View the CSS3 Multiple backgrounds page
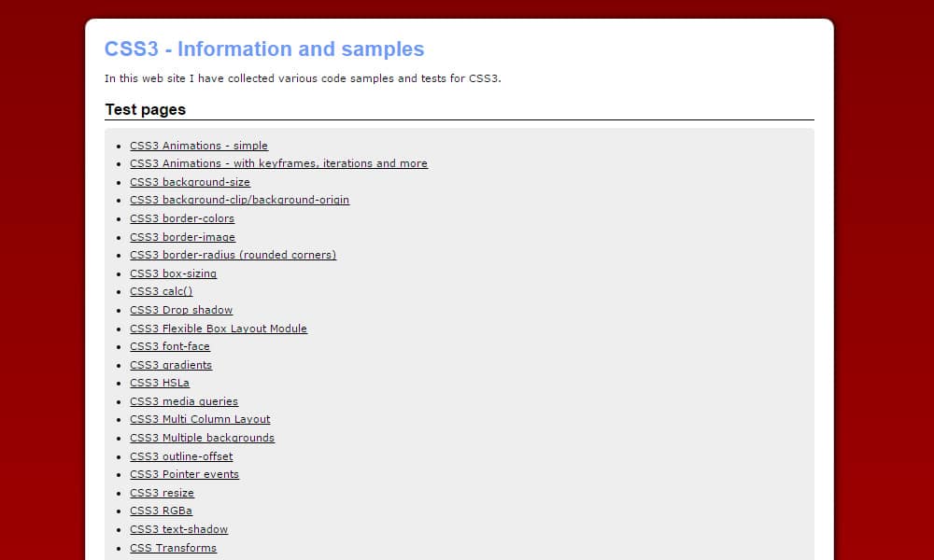The width and height of the screenshot is (934, 560). (202, 438)
